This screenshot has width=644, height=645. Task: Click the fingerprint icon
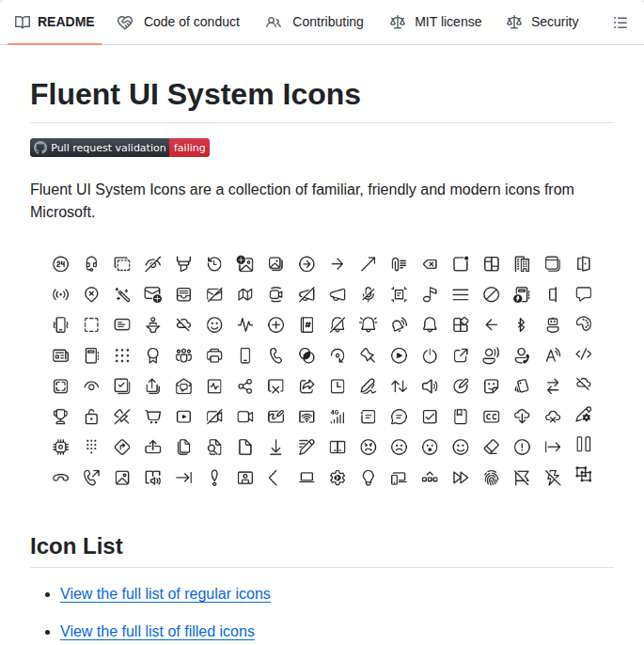pos(491,478)
